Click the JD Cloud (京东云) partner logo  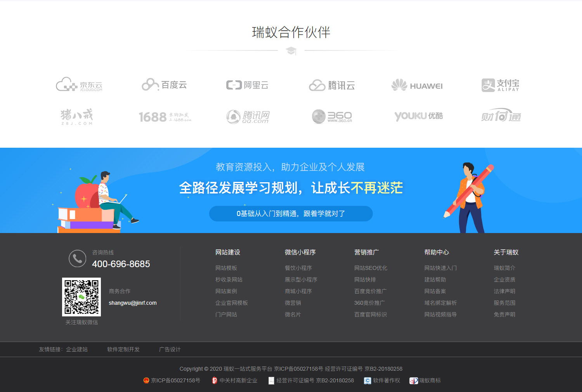tap(79, 84)
